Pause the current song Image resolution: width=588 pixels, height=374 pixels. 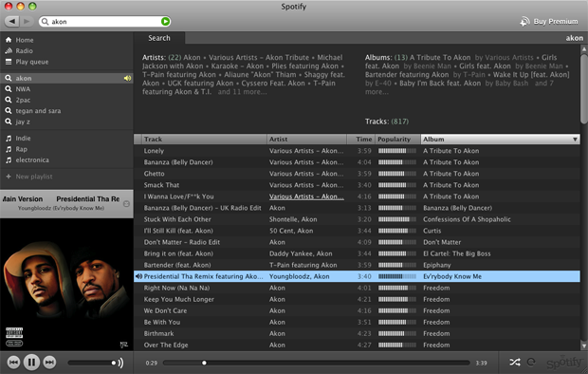click(x=31, y=363)
